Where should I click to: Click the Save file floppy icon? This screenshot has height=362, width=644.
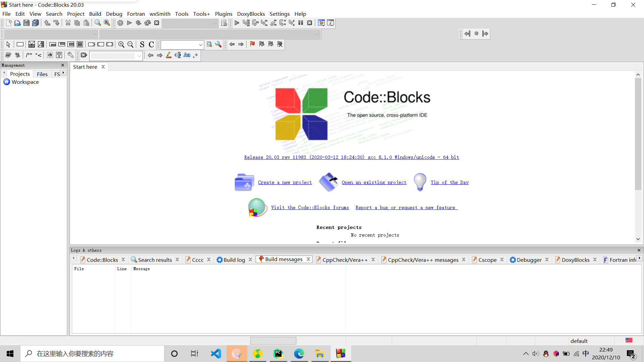26,23
